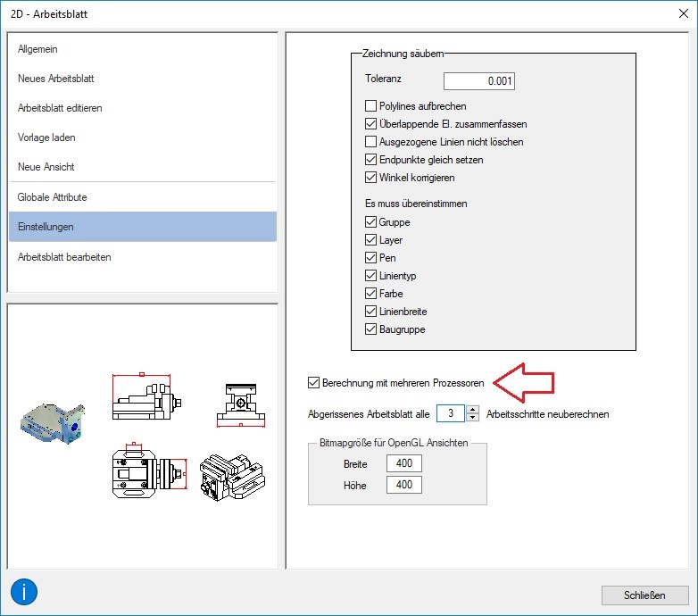Go to Vorlage laden
The width and height of the screenshot is (698, 616).
click(x=46, y=137)
